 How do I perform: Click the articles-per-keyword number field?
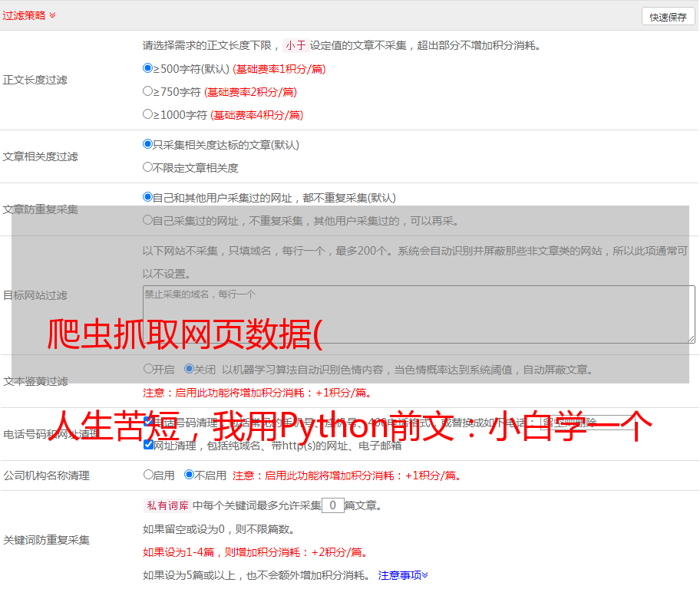pos(333,505)
